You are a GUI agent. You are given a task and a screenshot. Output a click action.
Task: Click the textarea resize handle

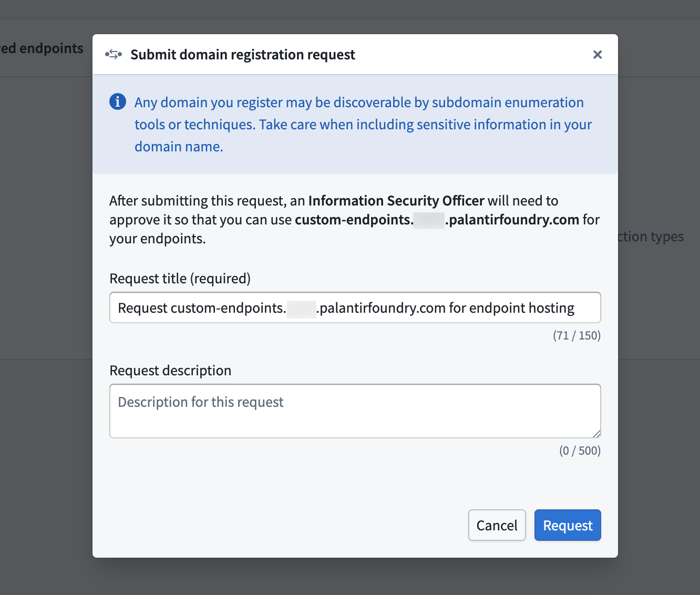(x=596, y=434)
